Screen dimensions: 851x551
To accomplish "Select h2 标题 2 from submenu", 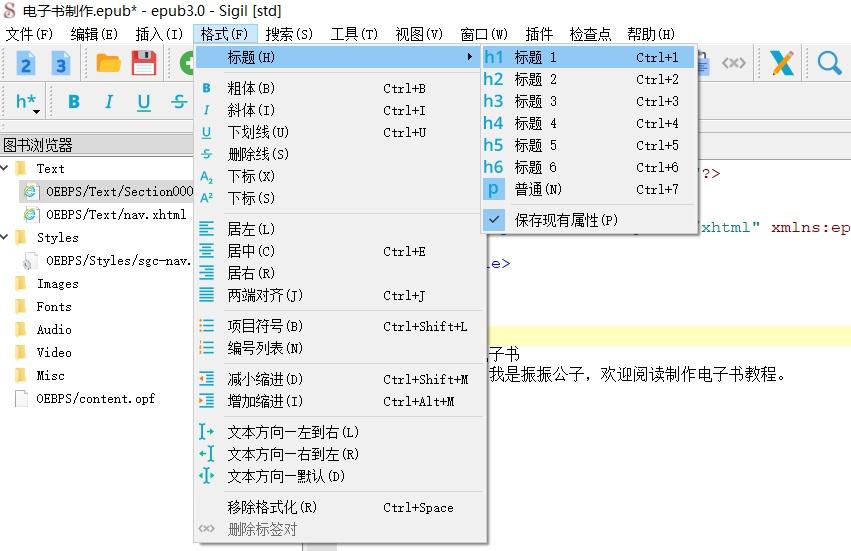I will 588,79.
